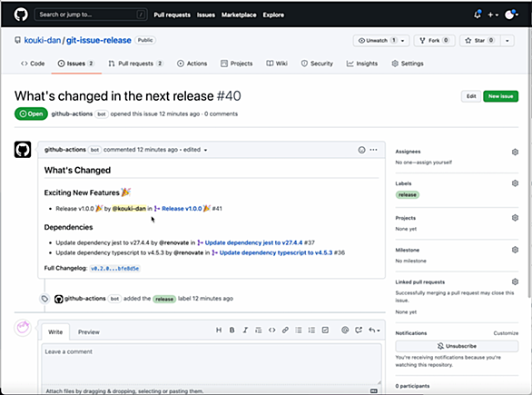Mention a user with @ icon

(345, 330)
